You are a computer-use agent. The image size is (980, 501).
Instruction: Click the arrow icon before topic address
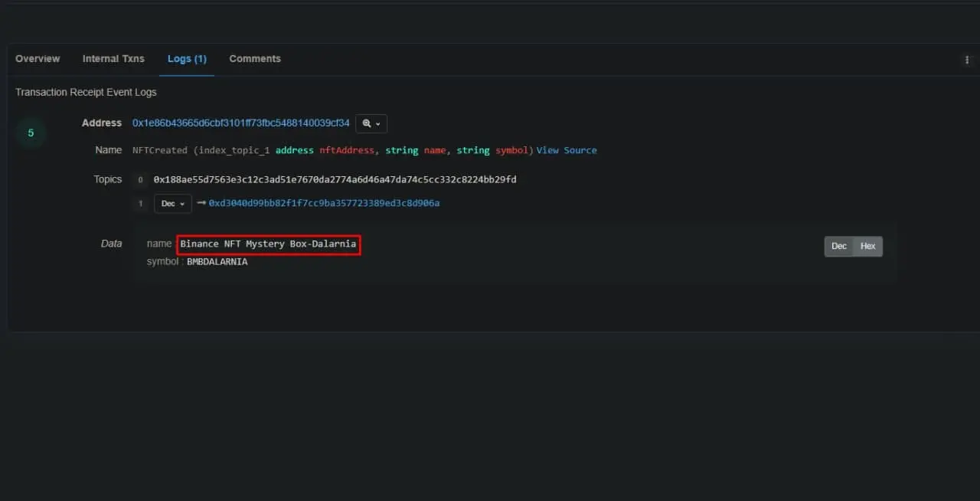[201, 203]
